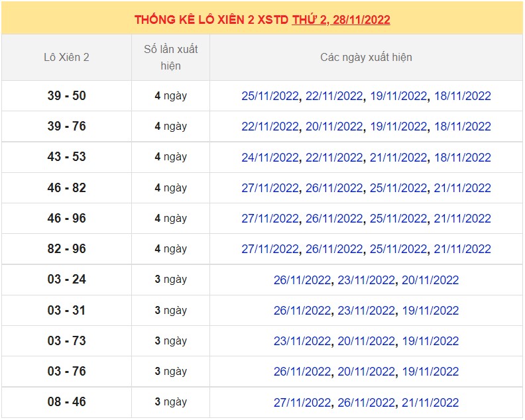Open 21/11/2022 link in the 46 - 96 row

click(463, 219)
